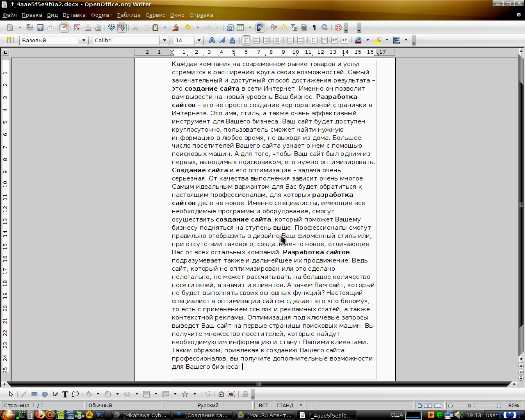Screen dimensions: 525x420
Task: Align text left
Action: [246, 40]
